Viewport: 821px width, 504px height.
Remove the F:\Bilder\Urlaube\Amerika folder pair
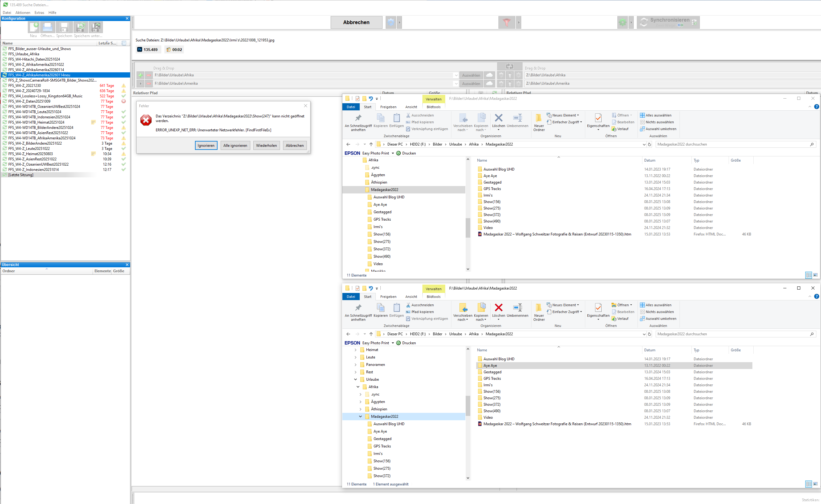point(149,84)
